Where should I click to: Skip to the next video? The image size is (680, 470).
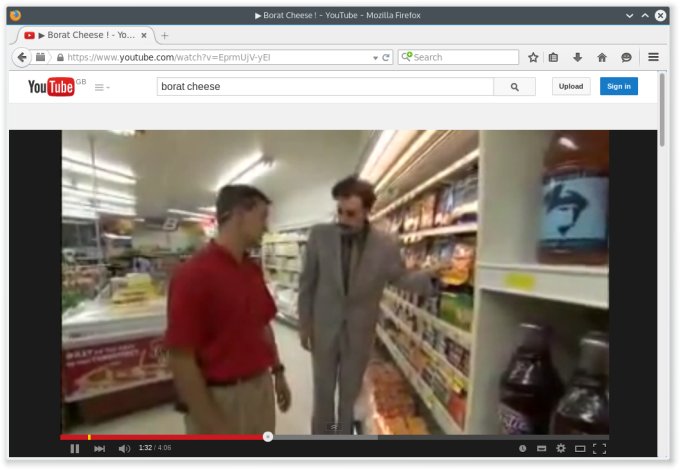click(99, 448)
